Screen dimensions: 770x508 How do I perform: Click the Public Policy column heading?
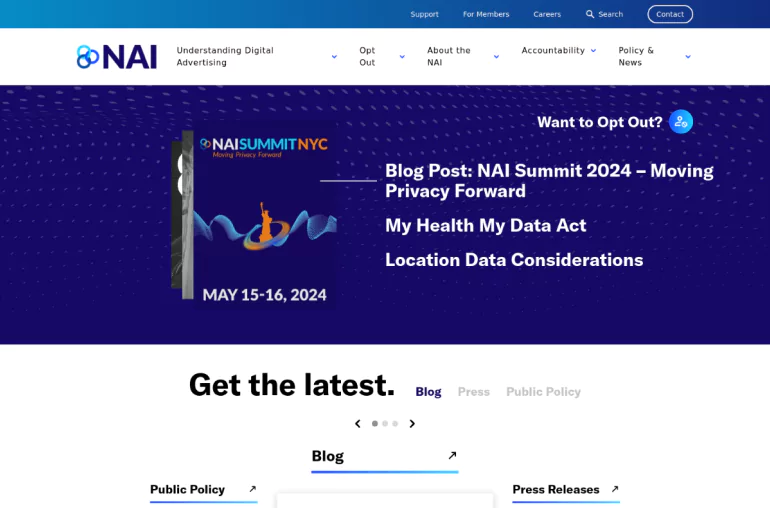[187, 489]
